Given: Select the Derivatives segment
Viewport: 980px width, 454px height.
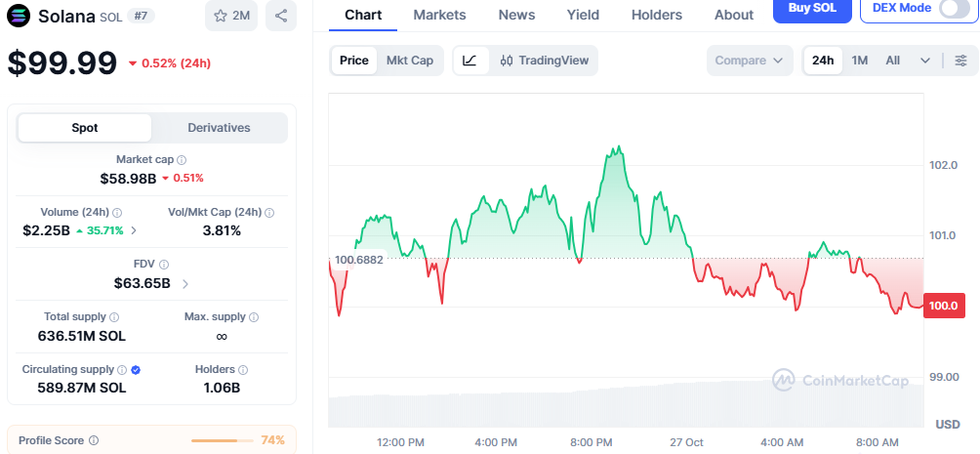Looking at the screenshot, I should [x=219, y=128].
